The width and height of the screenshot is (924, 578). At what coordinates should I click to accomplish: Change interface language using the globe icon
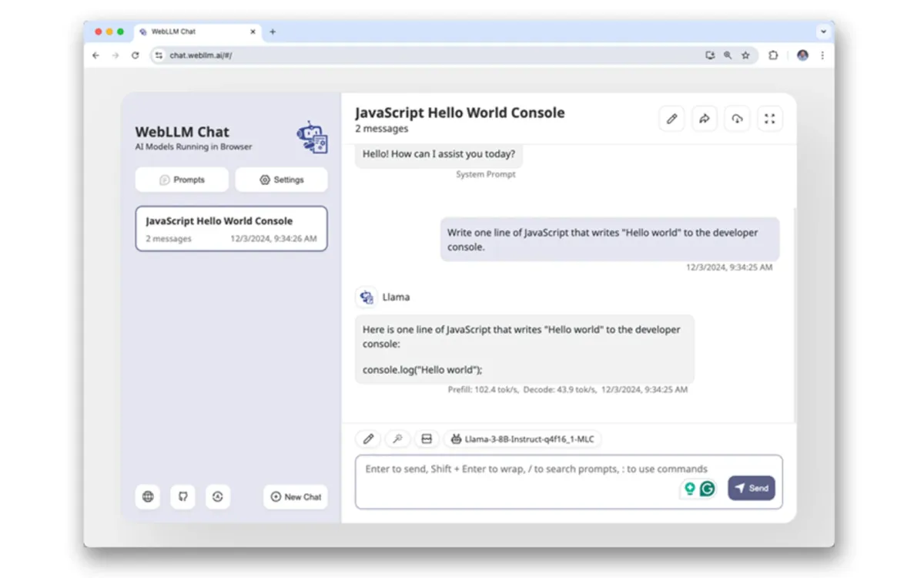(148, 497)
